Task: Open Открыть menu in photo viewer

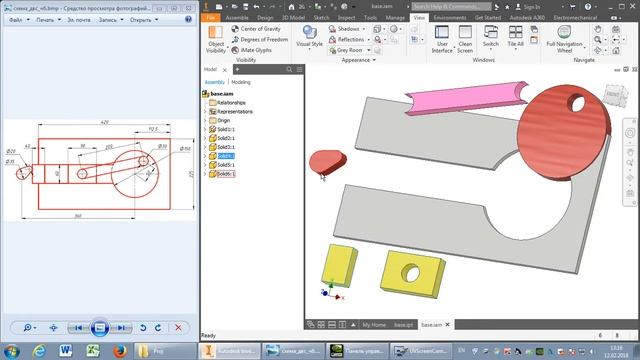Action: click(x=144, y=20)
